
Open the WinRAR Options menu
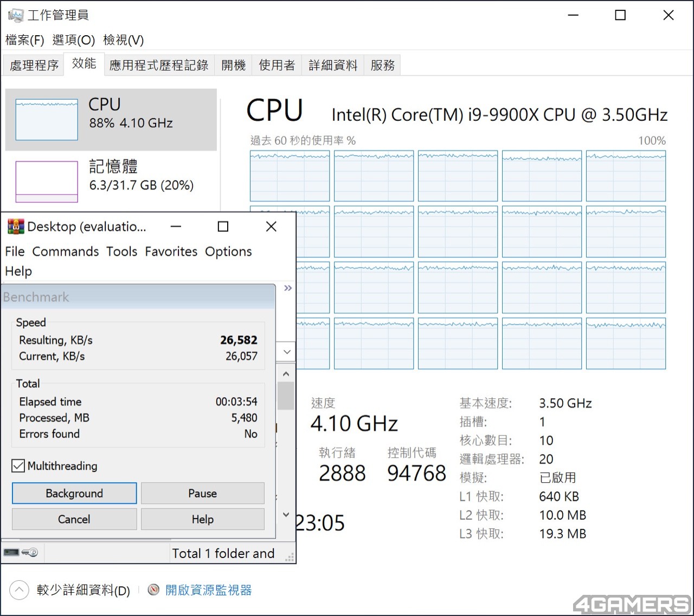228,251
